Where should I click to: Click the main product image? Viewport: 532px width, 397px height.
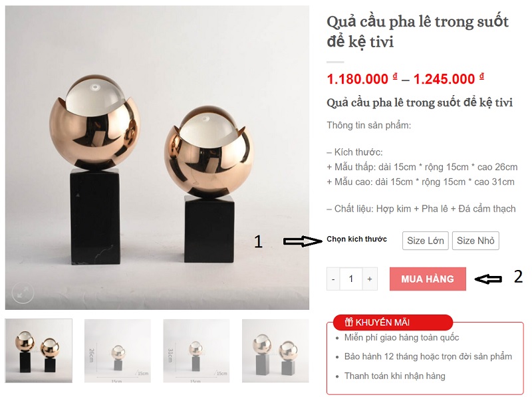(x=157, y=158)
